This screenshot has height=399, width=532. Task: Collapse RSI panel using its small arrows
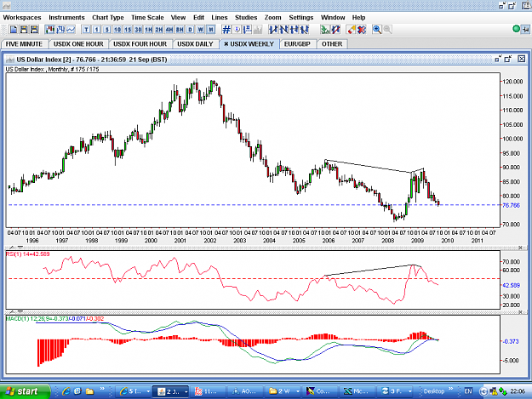pos(16,248)
